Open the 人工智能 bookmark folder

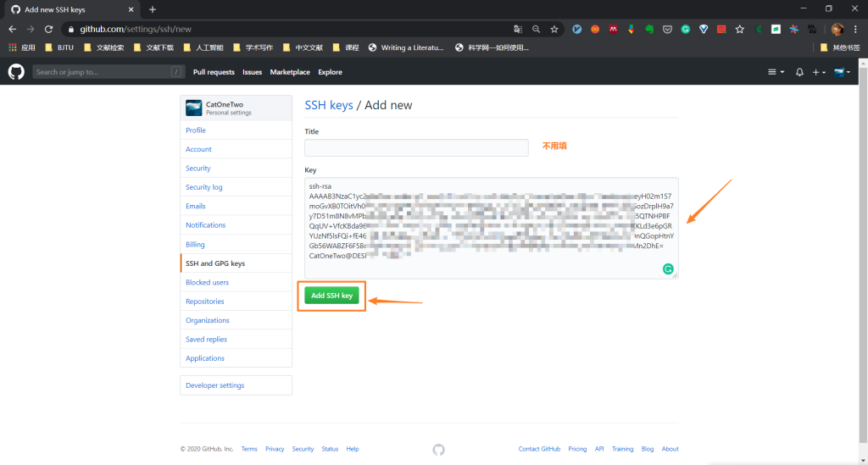(203, 47)
